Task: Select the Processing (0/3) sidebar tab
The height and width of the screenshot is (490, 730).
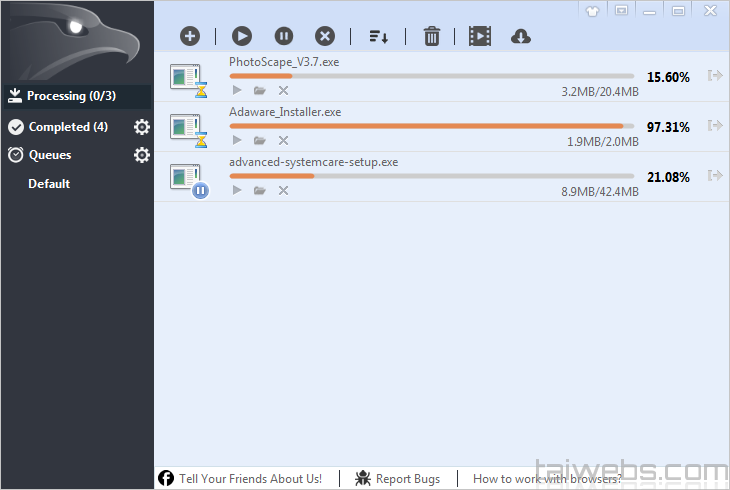Action: coord(69,96)
